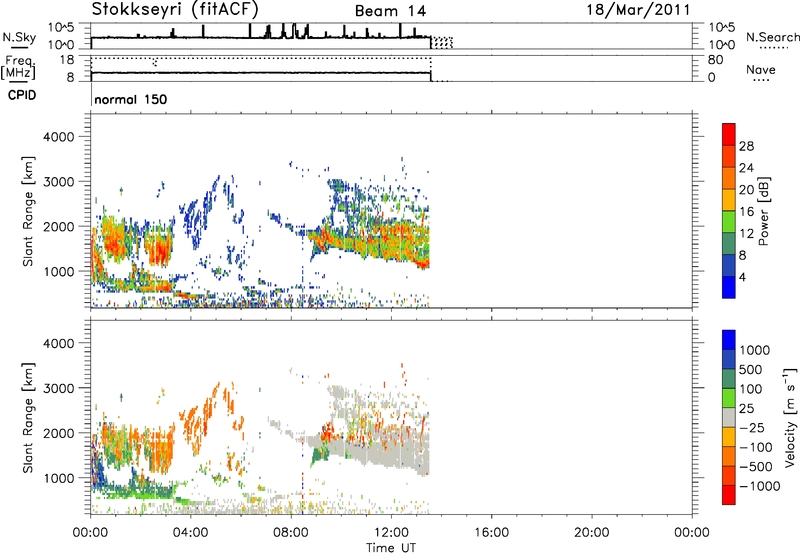Click the 16:00 time axis label

pyautogui.click(x=491, y=533)
